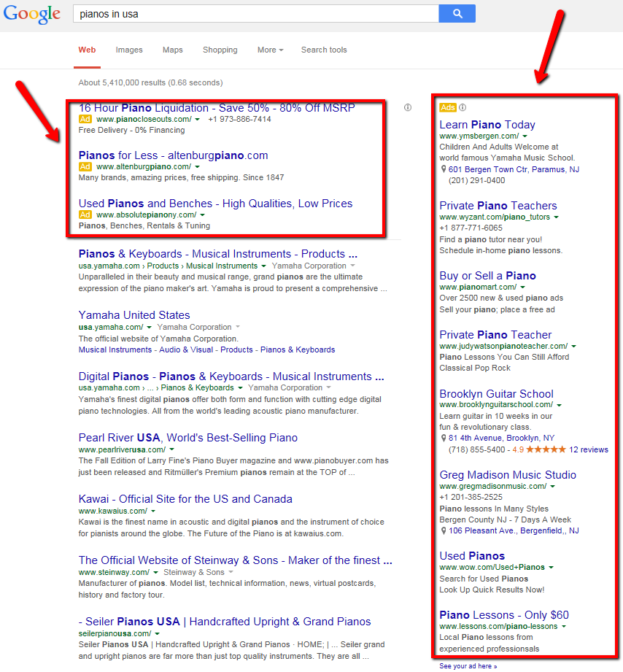The width and height of the screenshot is (623, 672).
Task: Expand dropdown arrow next to www.gregmadisonmusic.com
Action: 552,487
